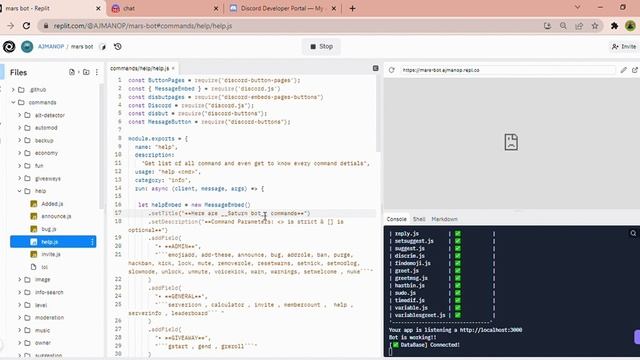
Task: Expand the backup folder
Action: tap(19, 140)
